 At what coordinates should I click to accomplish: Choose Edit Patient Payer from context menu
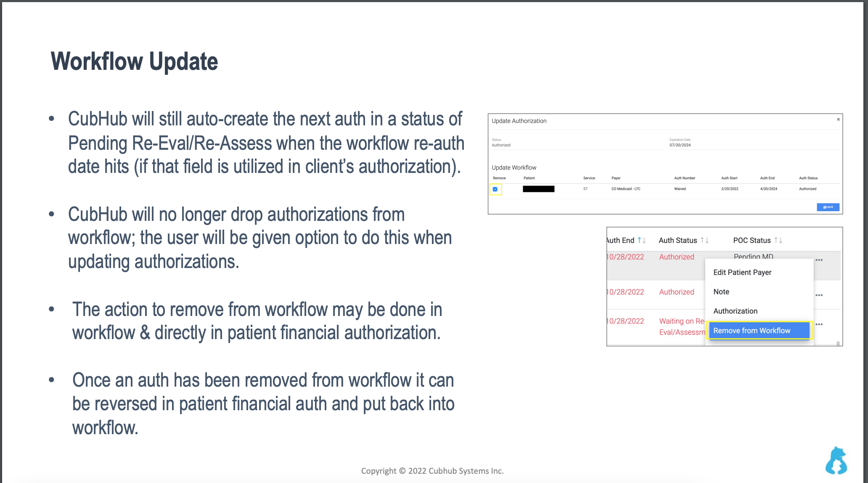click(x=742, y=272)
